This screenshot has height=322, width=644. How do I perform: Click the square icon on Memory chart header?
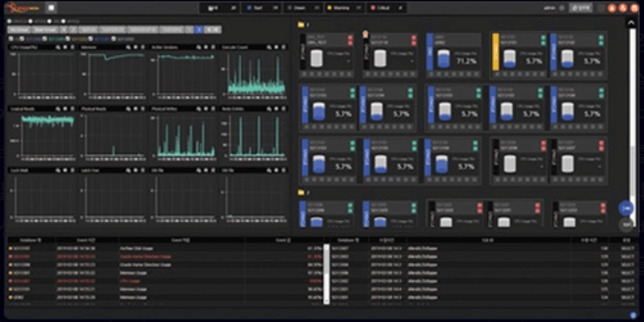pos(136,48)
